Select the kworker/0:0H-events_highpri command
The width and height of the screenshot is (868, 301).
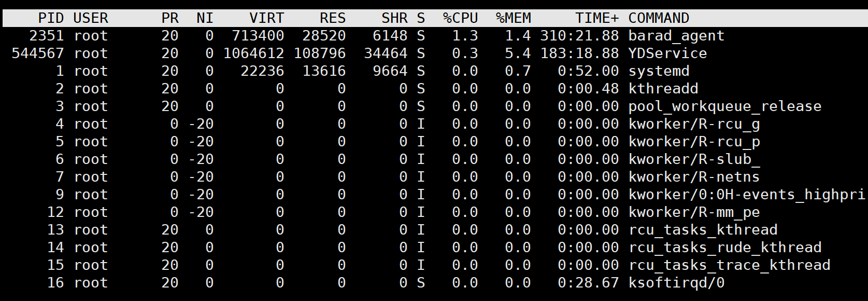747,195
